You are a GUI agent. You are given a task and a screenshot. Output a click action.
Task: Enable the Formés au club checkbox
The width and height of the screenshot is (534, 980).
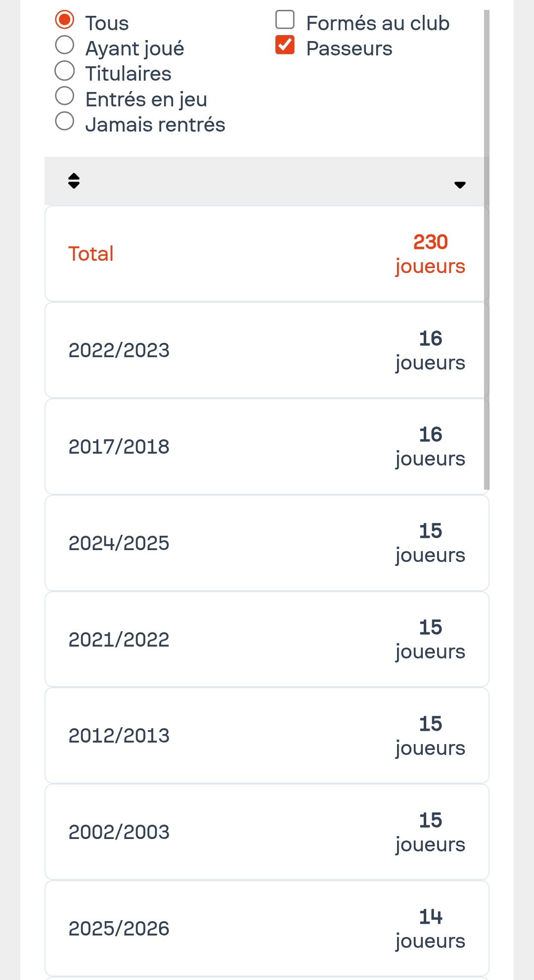pyautogui.click(x=285, y=20)
